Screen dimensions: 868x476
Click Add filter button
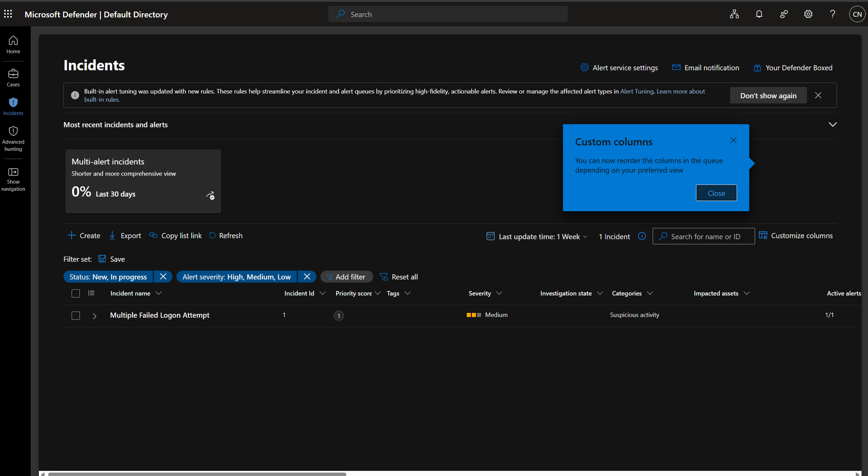[346, 277]
